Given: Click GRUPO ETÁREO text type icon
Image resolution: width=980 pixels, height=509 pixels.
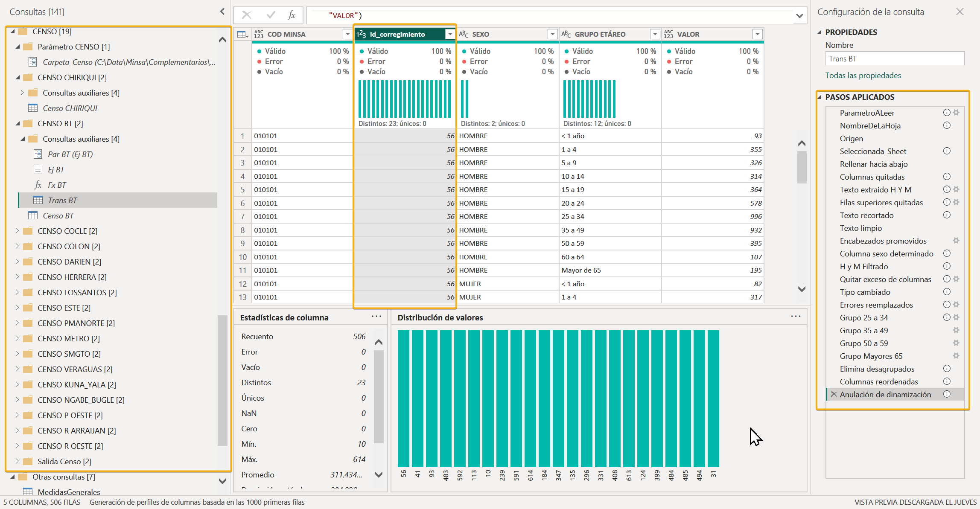Looking at the screenshot, I should click(x=566, y=34).
